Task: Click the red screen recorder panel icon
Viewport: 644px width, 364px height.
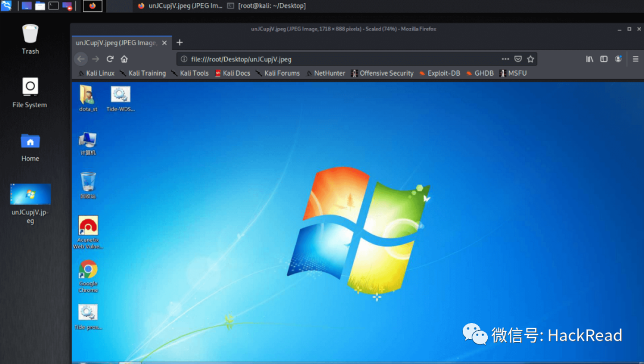Action: (67, 6)
